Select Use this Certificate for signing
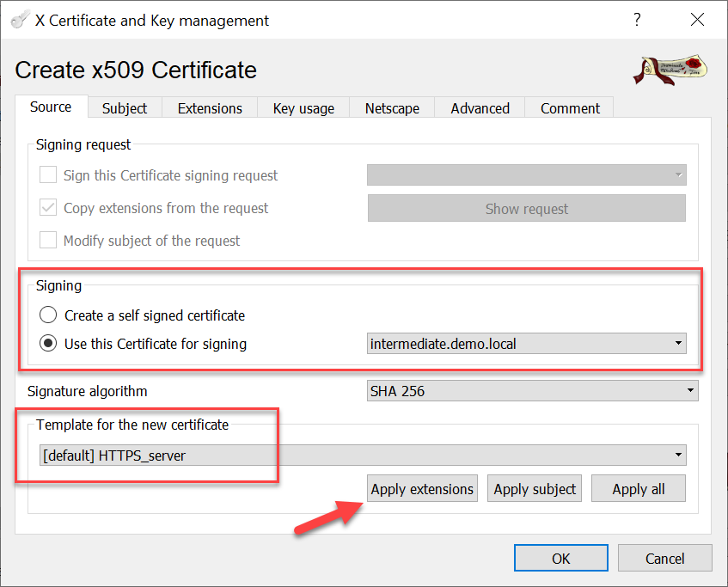This screenshot has width=728, height=587. click(49, 344)
